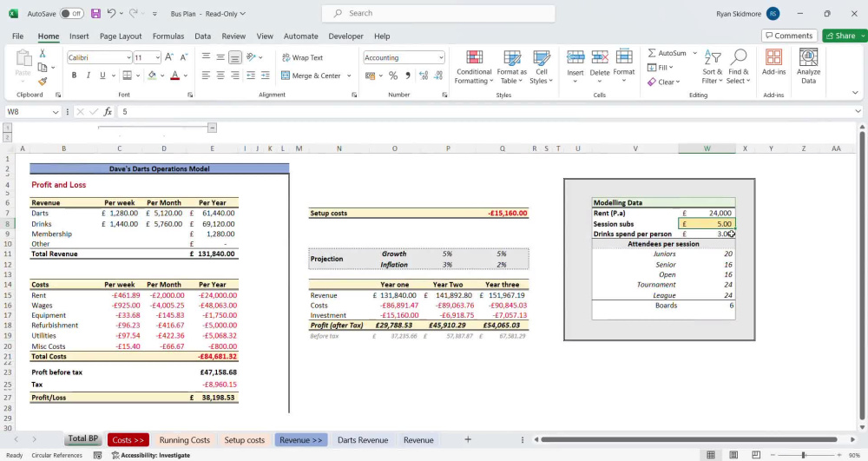Viewport: 868px width, 461px height.
Task: Click the Fill Color paint bucket
Action: [152, 76]
